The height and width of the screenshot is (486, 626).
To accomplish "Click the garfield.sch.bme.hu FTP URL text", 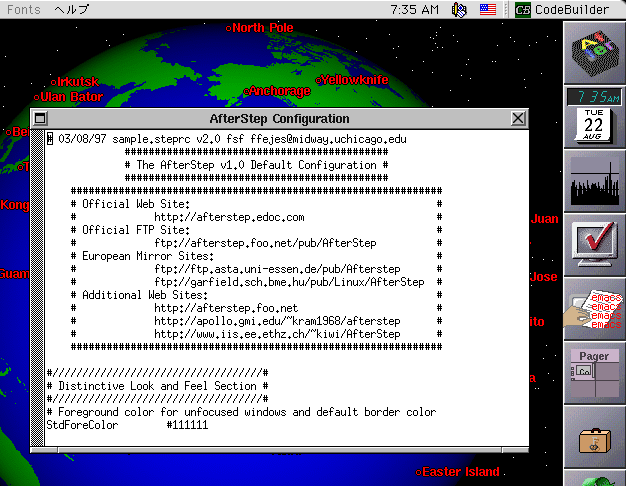I will click(289, 282).
